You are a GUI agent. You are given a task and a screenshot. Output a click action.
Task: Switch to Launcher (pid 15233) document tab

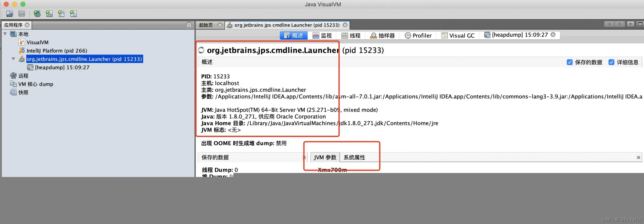coord(287,25)
